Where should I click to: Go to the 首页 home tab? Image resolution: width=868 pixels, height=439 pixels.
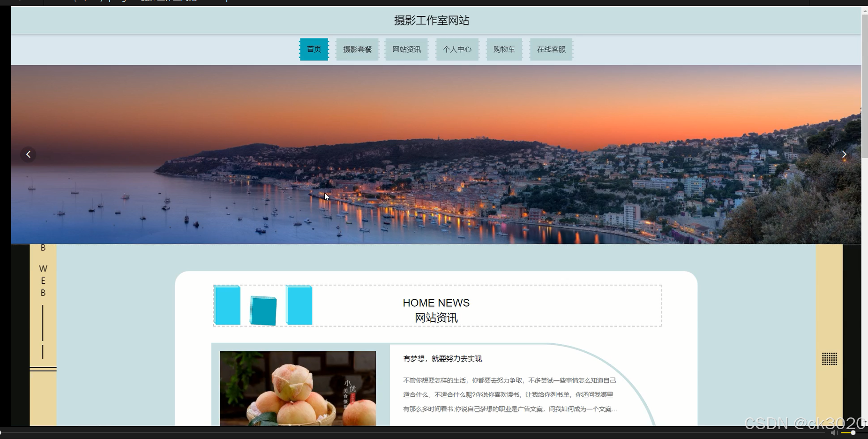click(314, 49)
